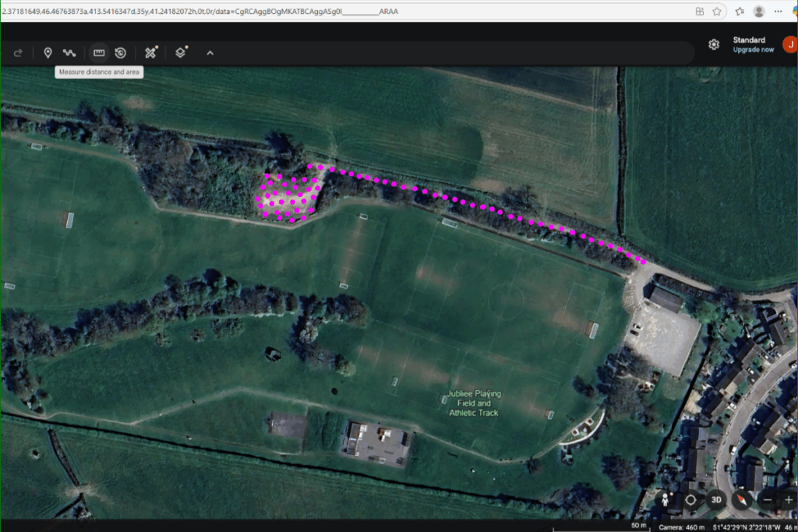Click the redo arrow in toolbar
Image resolution: width=798 pixels, height=532 pixels.
pyautogui.click(x=18, y=53)
